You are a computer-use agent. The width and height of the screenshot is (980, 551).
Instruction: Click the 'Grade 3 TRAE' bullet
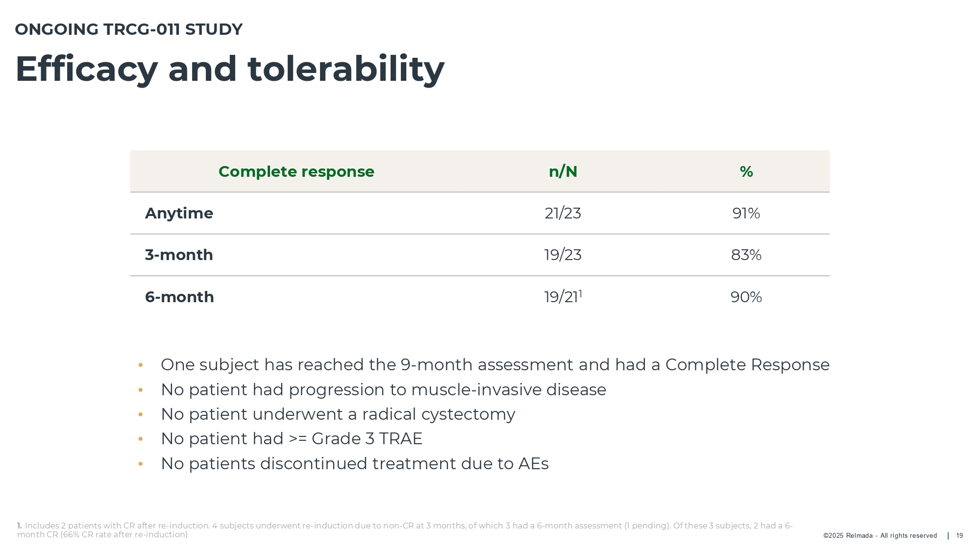(292, 439)
